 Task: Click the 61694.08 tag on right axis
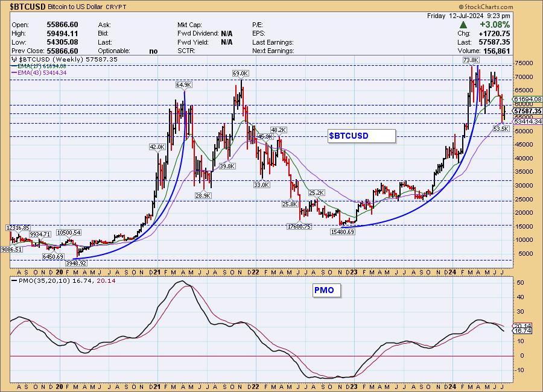(527, 100)
